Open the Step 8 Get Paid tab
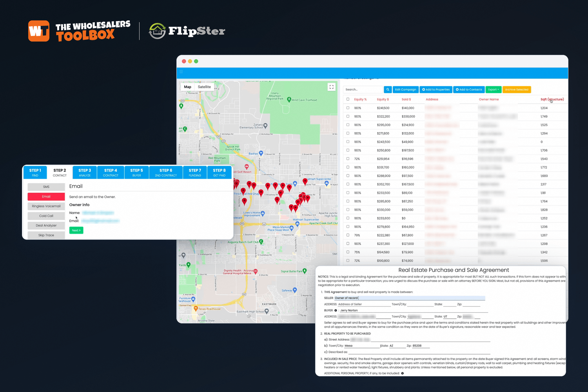 coord(219,172)
